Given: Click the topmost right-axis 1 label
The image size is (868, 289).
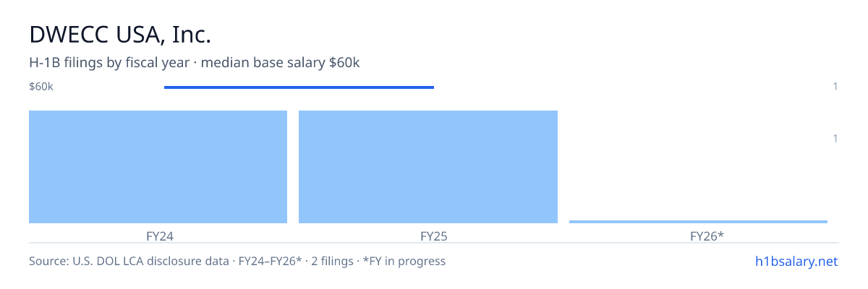Looking at the screenshot, I should click(835, 87).
